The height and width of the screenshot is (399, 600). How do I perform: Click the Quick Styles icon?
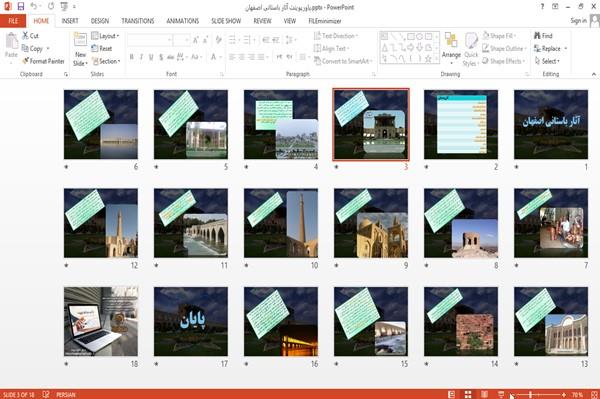coord(471,41)
